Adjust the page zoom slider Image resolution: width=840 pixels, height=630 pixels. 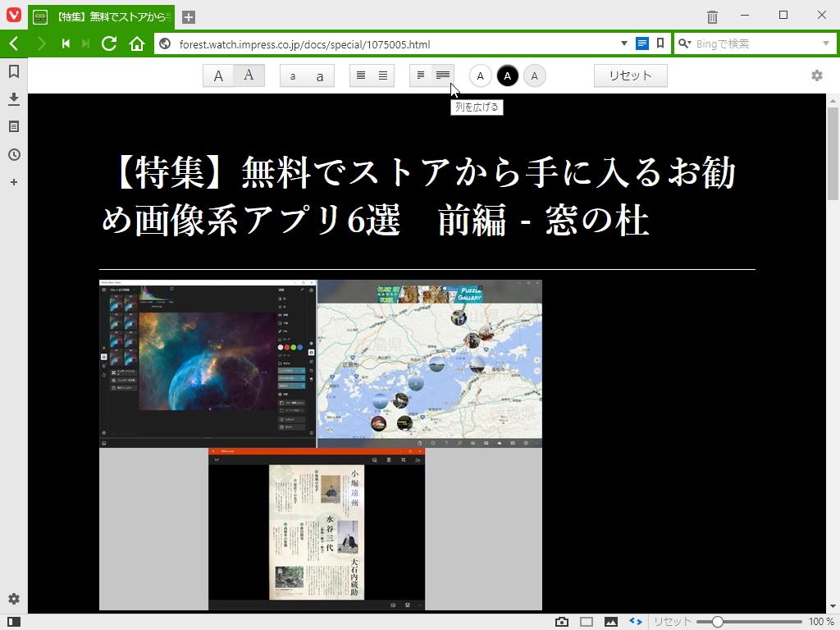coord(719,621)
